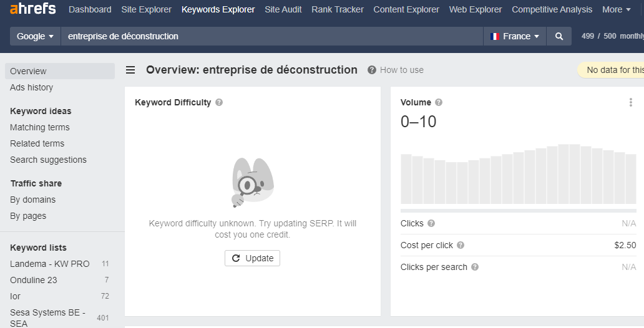Show Clicks help tooltip icon
The width and height of the screenshot is (644, 328).
tap(431, 223)
